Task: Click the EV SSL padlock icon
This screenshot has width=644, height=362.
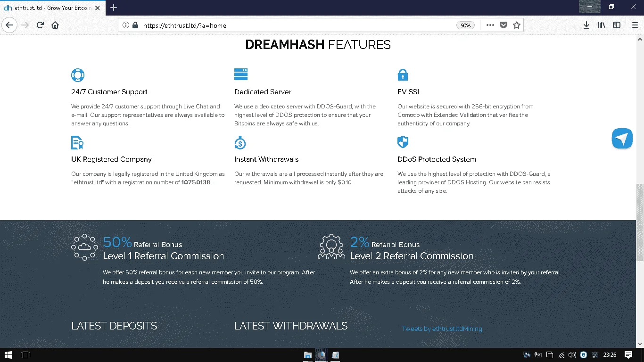Action: [403, 74]
